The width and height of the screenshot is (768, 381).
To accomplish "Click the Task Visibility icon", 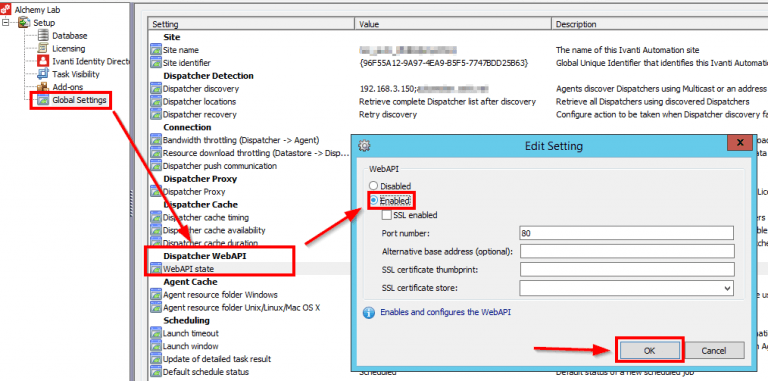I will [44, 74].
